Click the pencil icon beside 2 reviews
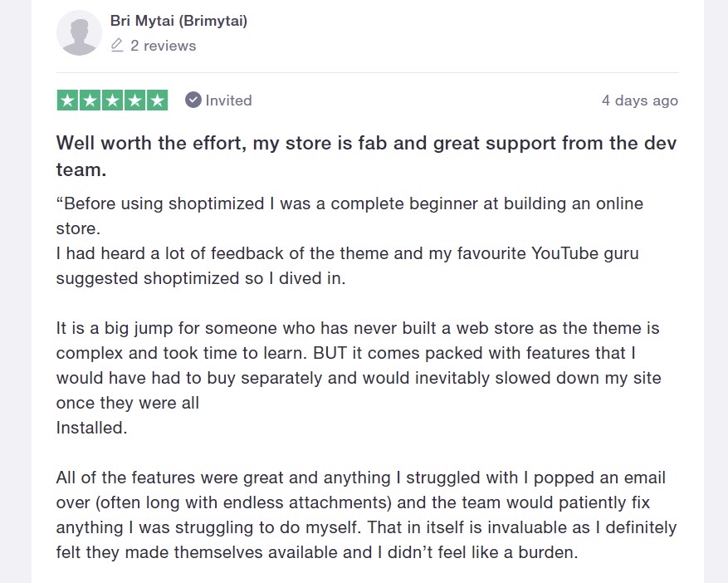Screen dimensions: 728x583 117,45
